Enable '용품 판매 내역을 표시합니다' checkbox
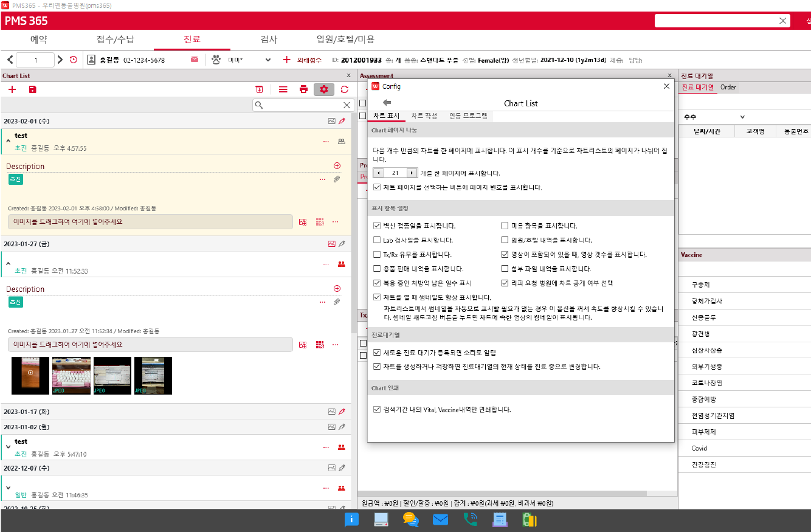 coord(378,269)
